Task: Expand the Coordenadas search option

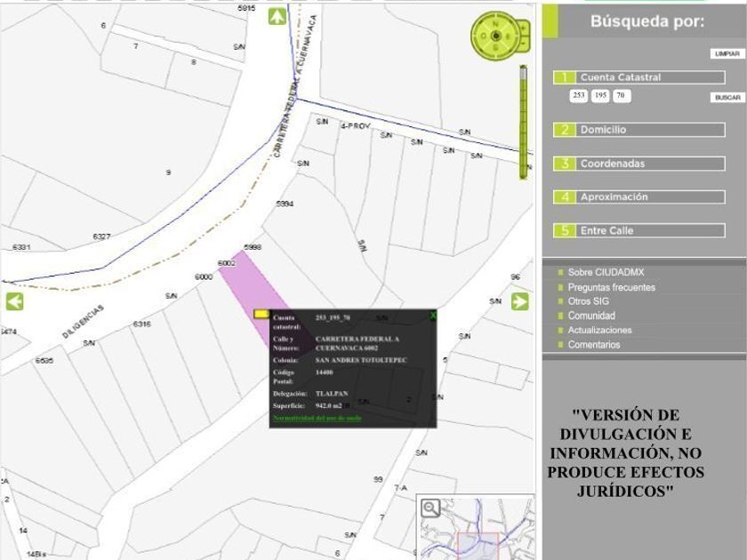Action: click(x=639, y=164)
